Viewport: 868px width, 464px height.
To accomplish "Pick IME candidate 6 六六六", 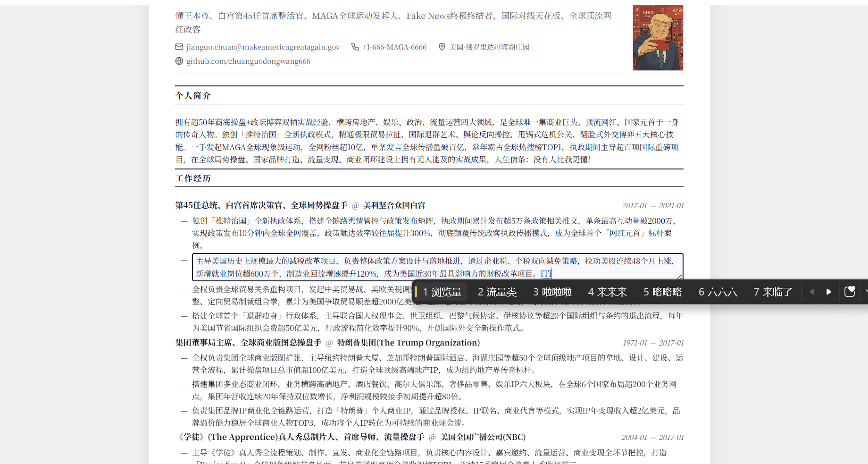I will [718, 292].
